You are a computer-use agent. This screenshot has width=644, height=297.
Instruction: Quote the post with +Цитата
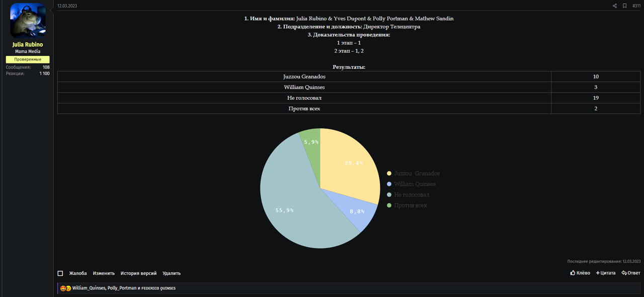pos(606,273)
